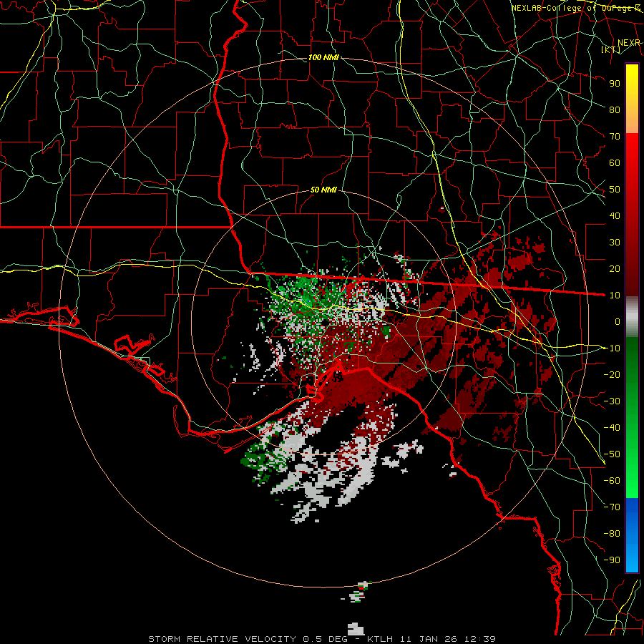Click the 0 label on the color scale
Image resolution: width=644 pixels, height=644 pixels.
618,322
